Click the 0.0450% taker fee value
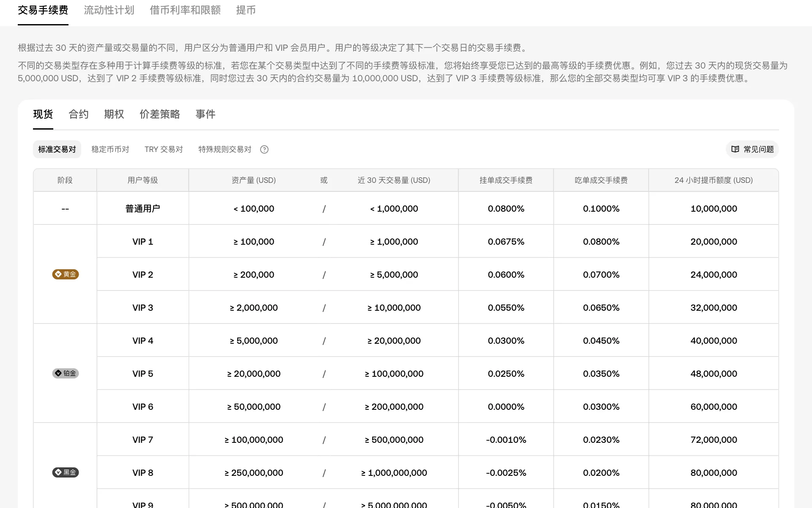Viewport: 812px width, 508px height. (601, 341)
